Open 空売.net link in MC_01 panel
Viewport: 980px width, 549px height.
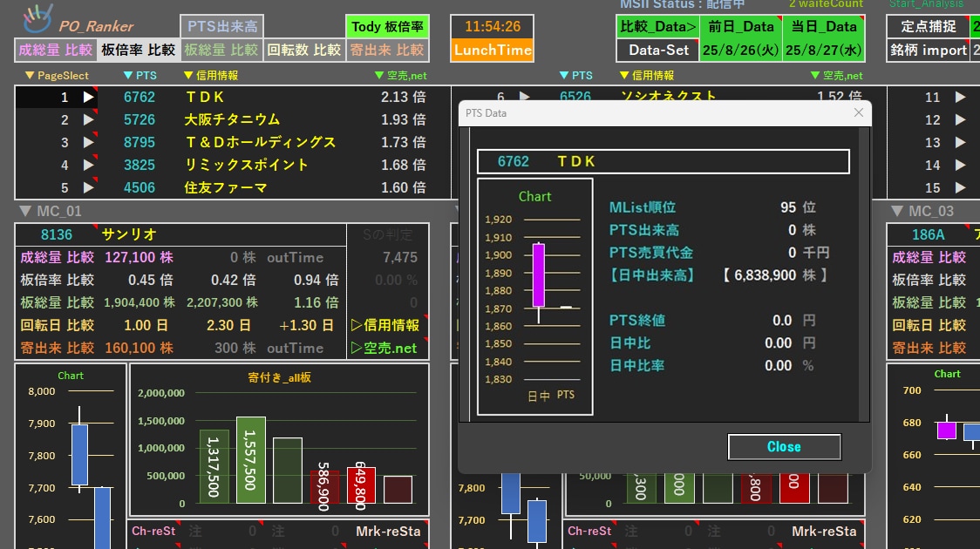pyautogui.click(x=385, y=348)
